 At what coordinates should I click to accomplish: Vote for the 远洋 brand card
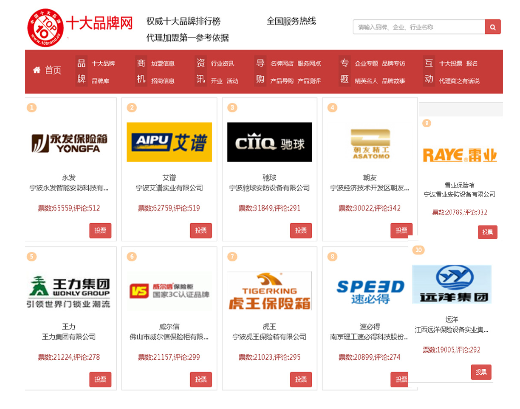tap(481, 372)
